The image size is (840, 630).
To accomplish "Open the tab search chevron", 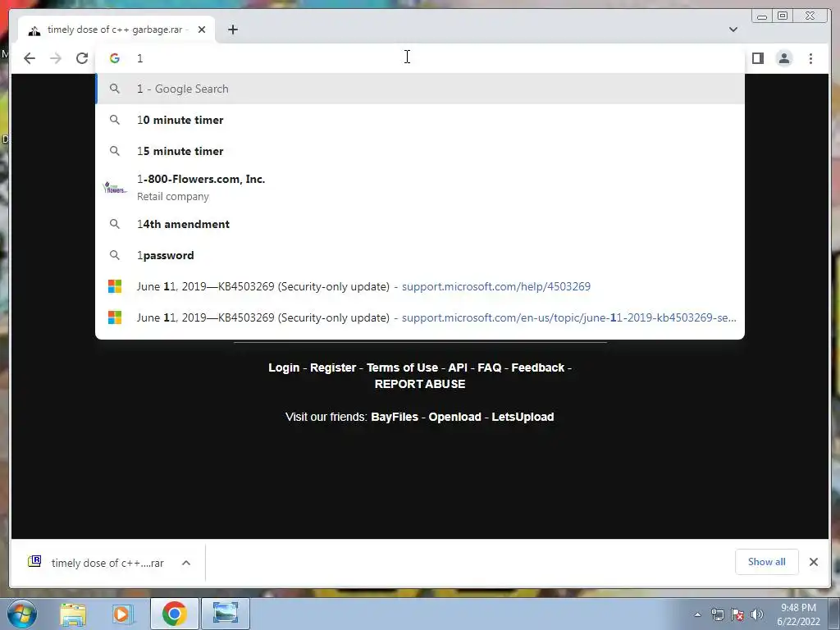I will coord(733,30).
